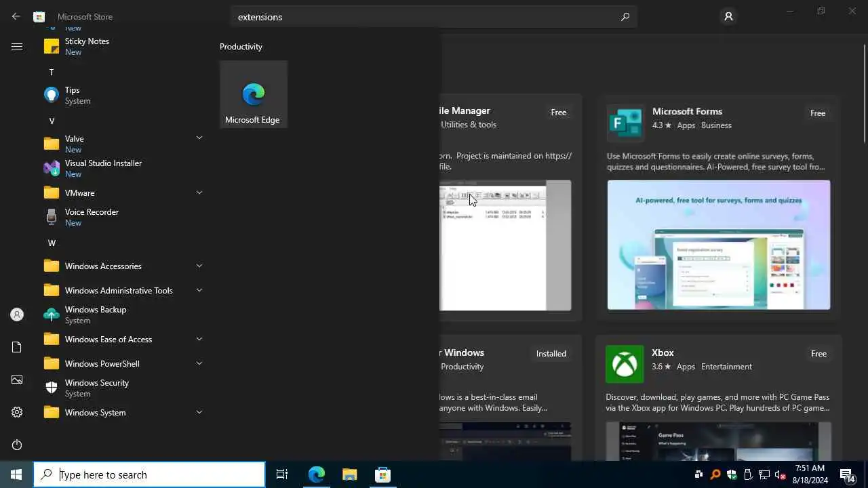Open Visual Studio Installer
The image size is (868, 488).
[122, 168]
